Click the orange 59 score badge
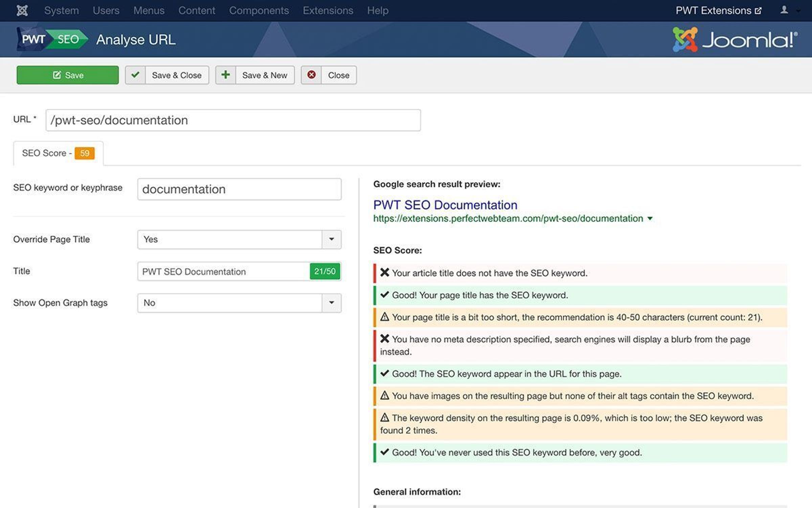This screenshot has width=812, height=508. tap(85, 153)
